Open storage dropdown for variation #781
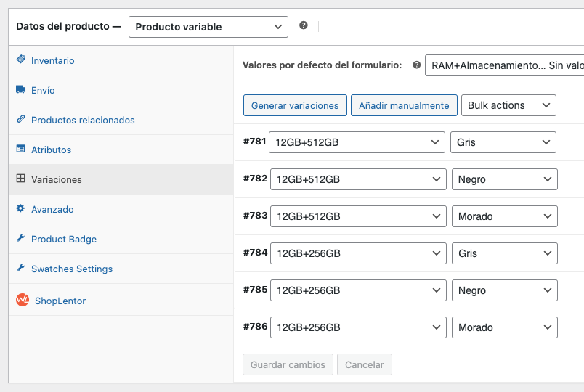Image resolution: width=584 pixels, height=392 pixels. (x=356, y=142)
